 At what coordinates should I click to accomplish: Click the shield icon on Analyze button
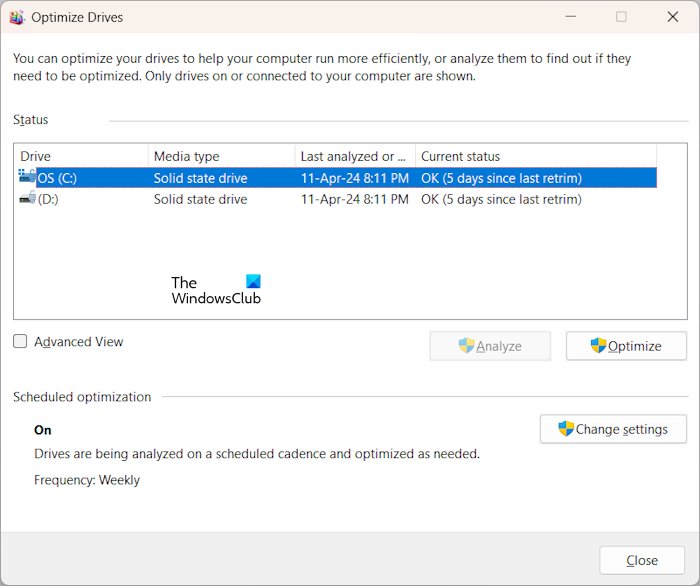(x=466, y=346)
